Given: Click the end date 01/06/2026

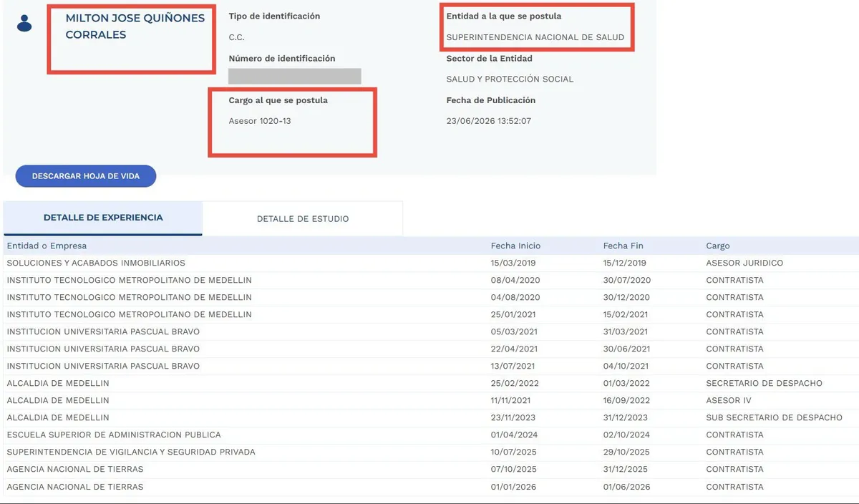Looking at the screenshot, I should click(626, 487).
